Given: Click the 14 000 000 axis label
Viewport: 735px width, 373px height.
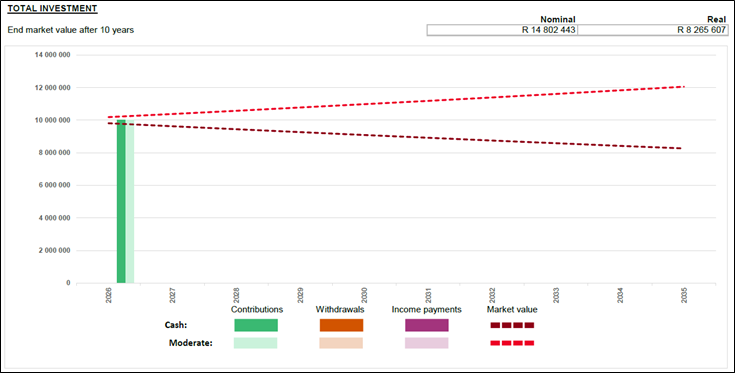Looking at the screenshot, I should [x=52, y=55].
